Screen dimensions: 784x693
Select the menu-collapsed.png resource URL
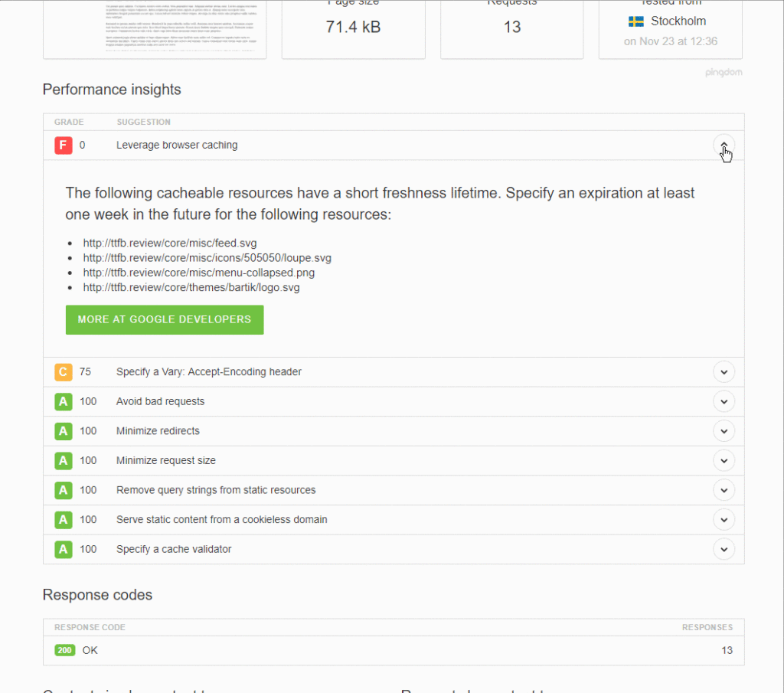click(199, 273)
